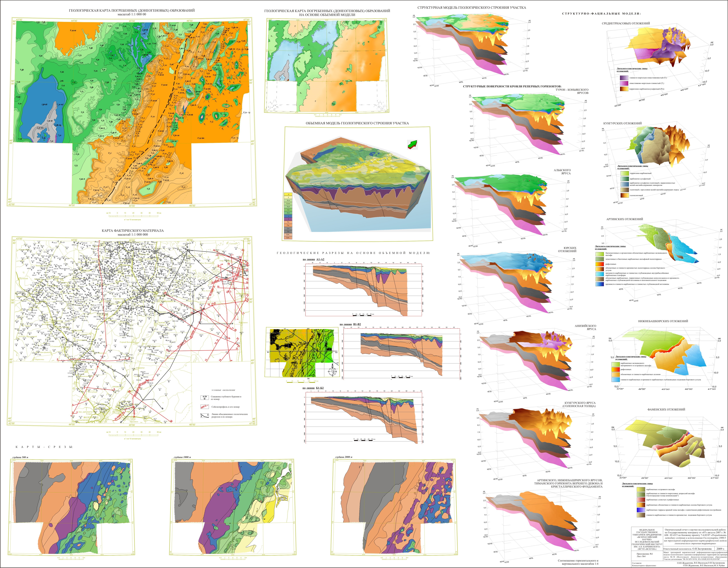Click the 'K₂cm' swatch in the volumetric model legend

(288, 204)
